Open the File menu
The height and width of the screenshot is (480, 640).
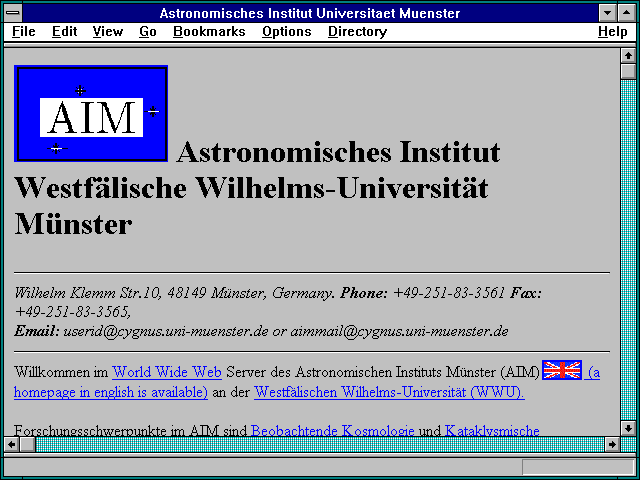coord(24,32)
